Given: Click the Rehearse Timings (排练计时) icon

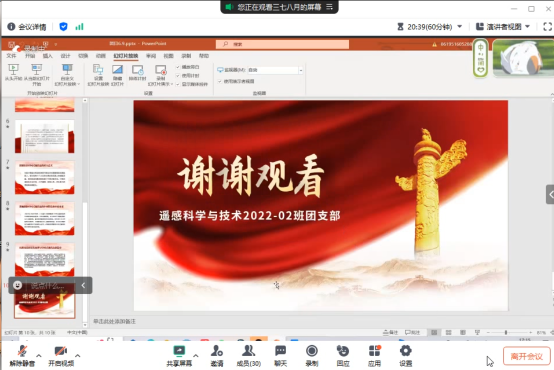Looking at the screenshot, I should click(x=137, y=70).
